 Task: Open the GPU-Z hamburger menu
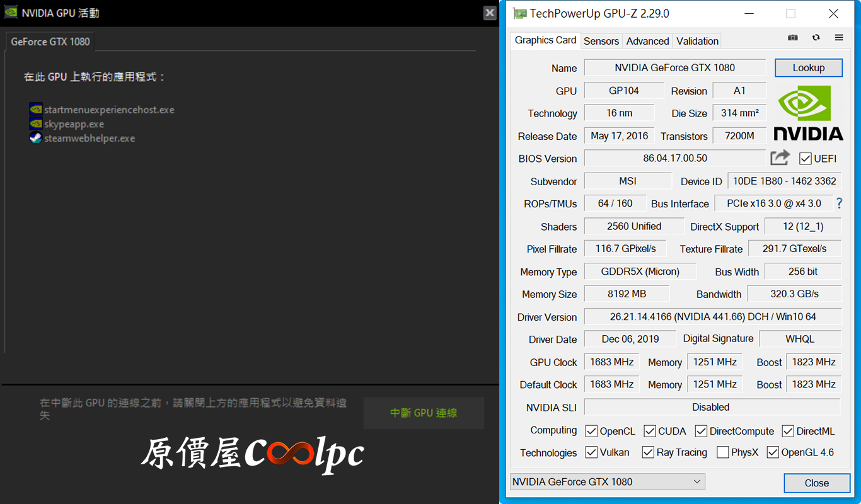pos(839,38)
